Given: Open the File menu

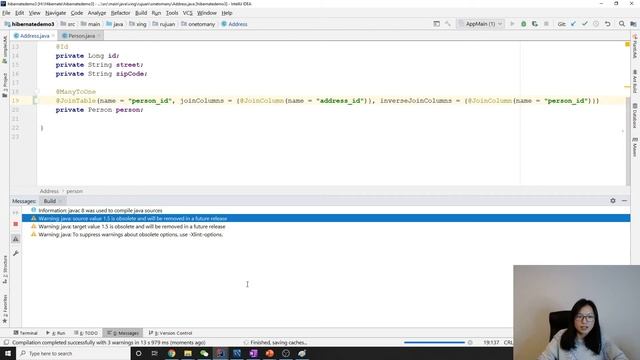Looking at the screenshot, I should pos(6,13).
